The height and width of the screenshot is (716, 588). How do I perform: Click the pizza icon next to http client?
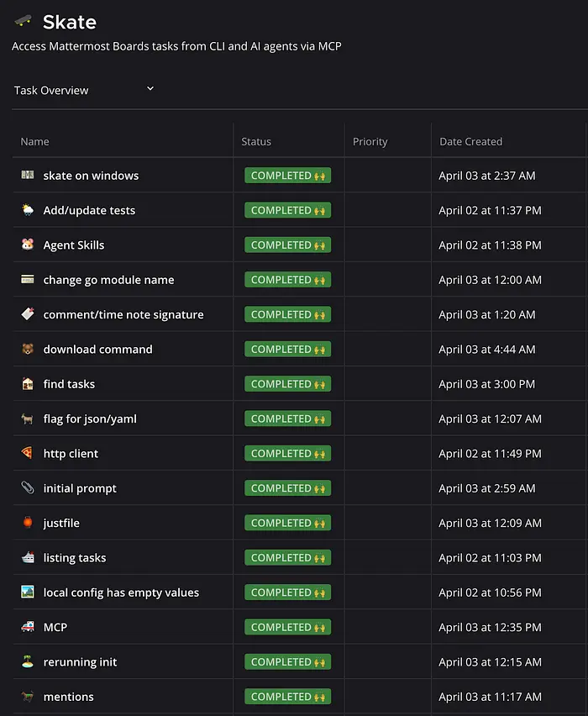pyautogui.click(x=28, y=453)
